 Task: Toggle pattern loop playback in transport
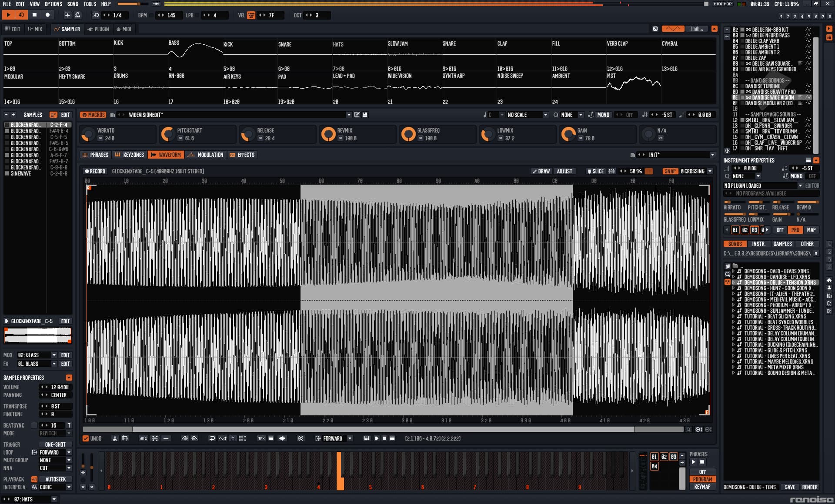click(x=21, y=15)
